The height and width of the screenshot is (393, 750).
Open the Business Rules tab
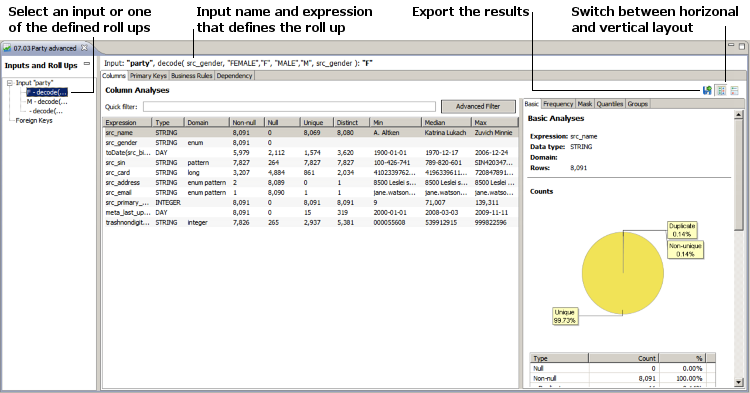click(x=191, y=76)
